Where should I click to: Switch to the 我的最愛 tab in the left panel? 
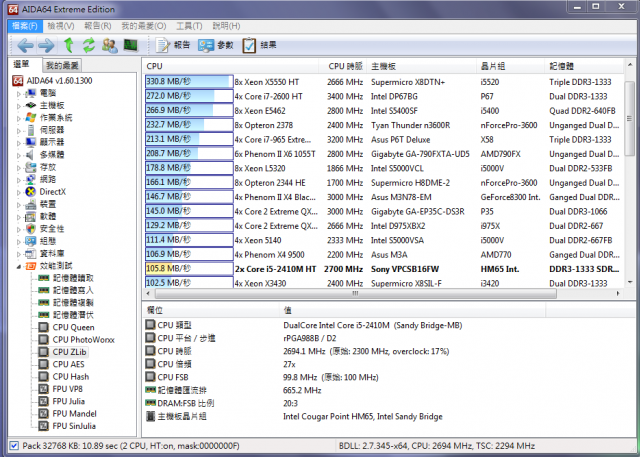point(62,65)
